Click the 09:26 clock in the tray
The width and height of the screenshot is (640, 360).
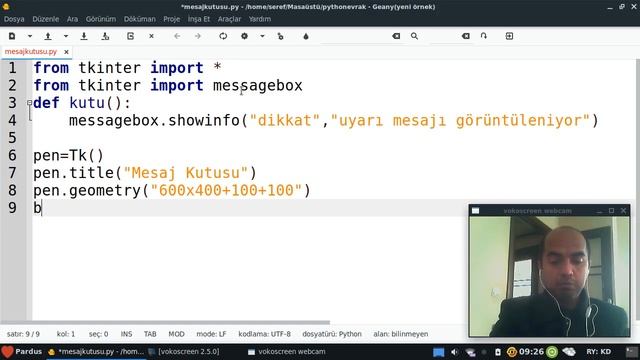(531, 352)
